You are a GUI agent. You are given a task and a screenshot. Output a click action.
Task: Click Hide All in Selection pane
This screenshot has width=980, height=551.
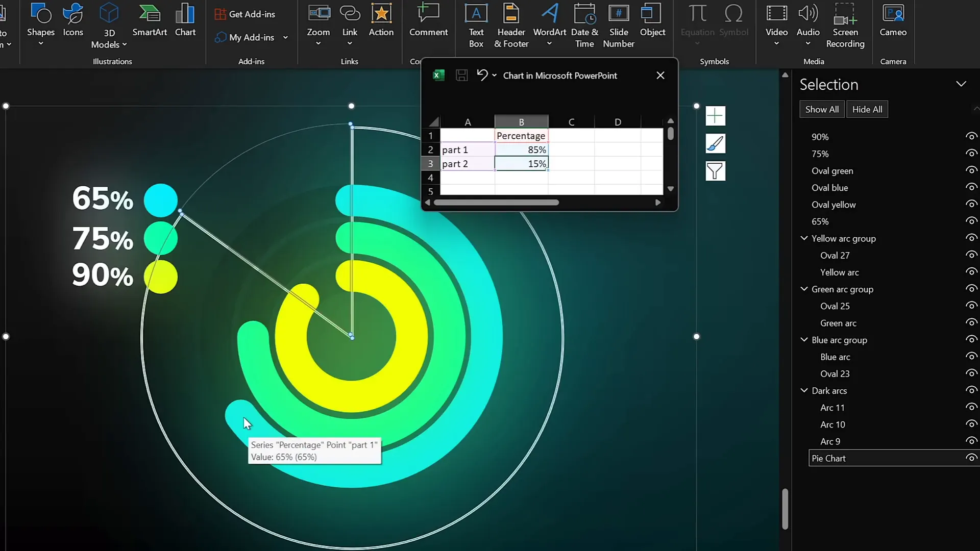coord(867,109)
